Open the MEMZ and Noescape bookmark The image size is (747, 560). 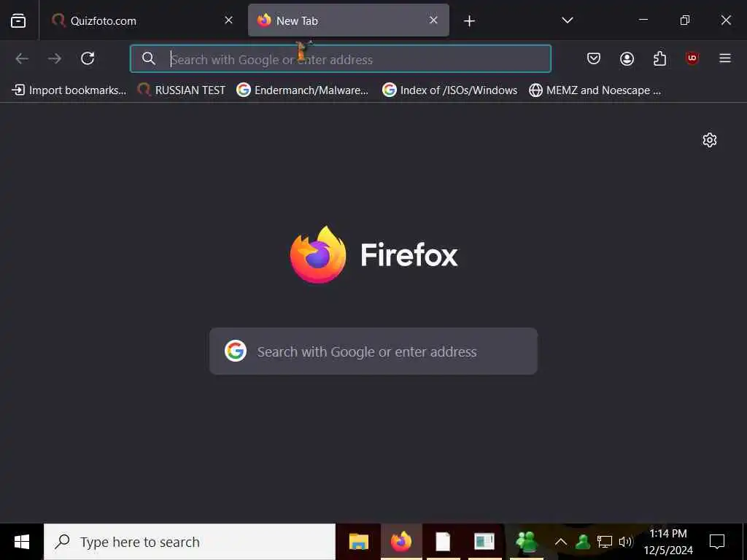595,90
